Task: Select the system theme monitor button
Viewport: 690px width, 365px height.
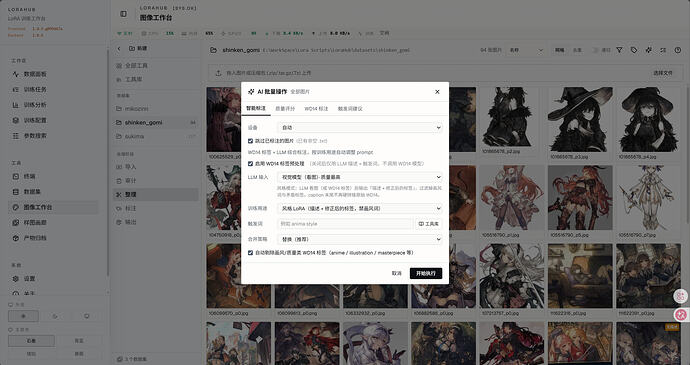Action: point(87,316)
